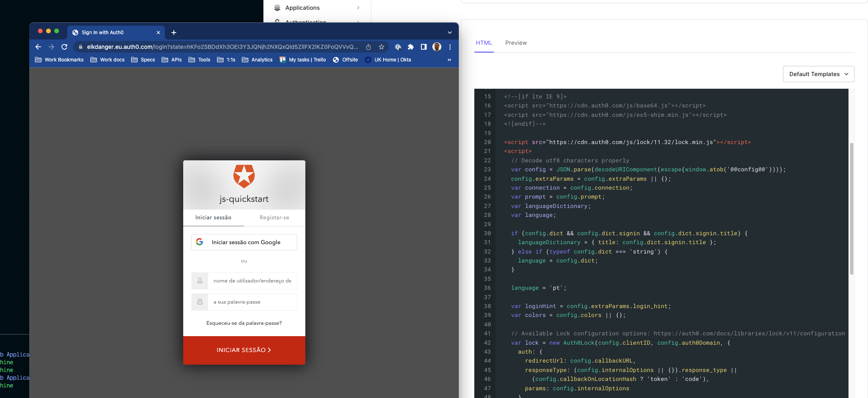
Task: Open Chrome's three-dot menu
Action: pos(450,47)
